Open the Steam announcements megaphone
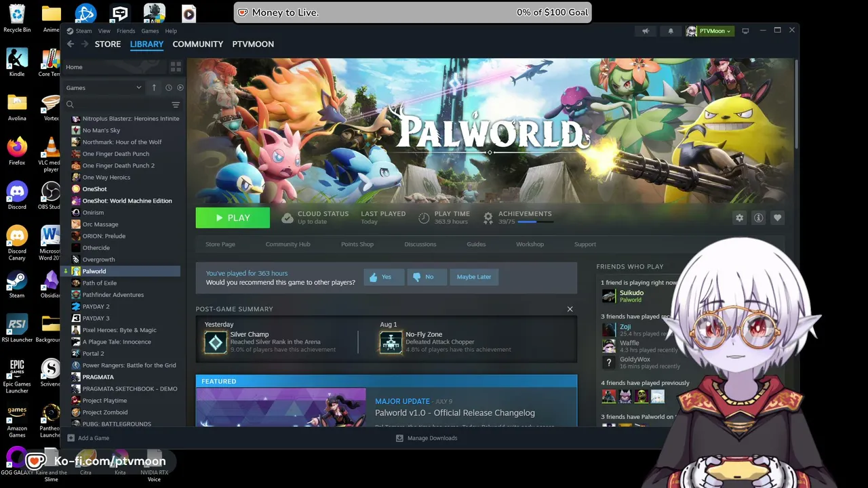The width and height of the screenshot is (868, 488). pyautogui.click(x=646, y=31)
